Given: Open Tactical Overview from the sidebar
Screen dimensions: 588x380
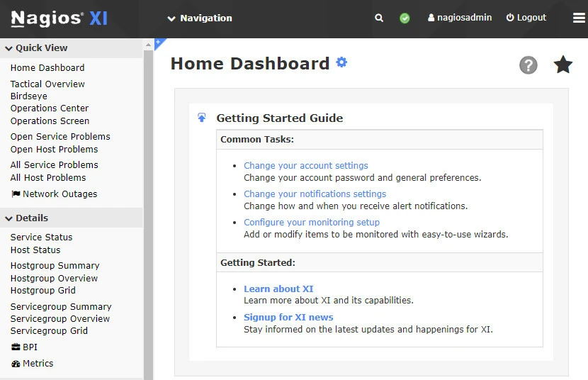Looking at the screenshot, I should [47, 84].
